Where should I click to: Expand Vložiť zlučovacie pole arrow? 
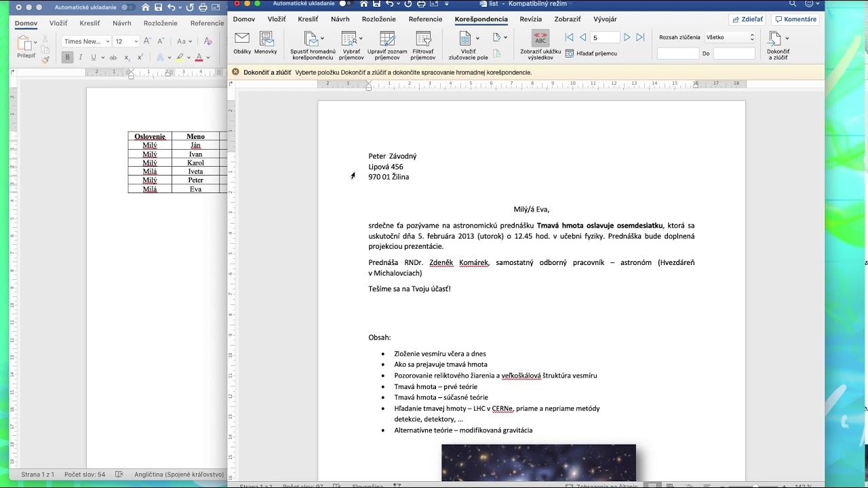pyautogui.click(x=477, y=38)
